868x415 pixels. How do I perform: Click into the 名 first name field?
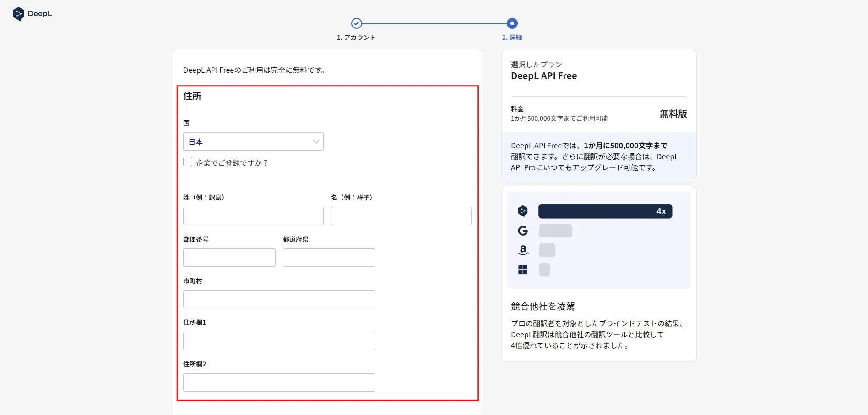tap(401, 216)
